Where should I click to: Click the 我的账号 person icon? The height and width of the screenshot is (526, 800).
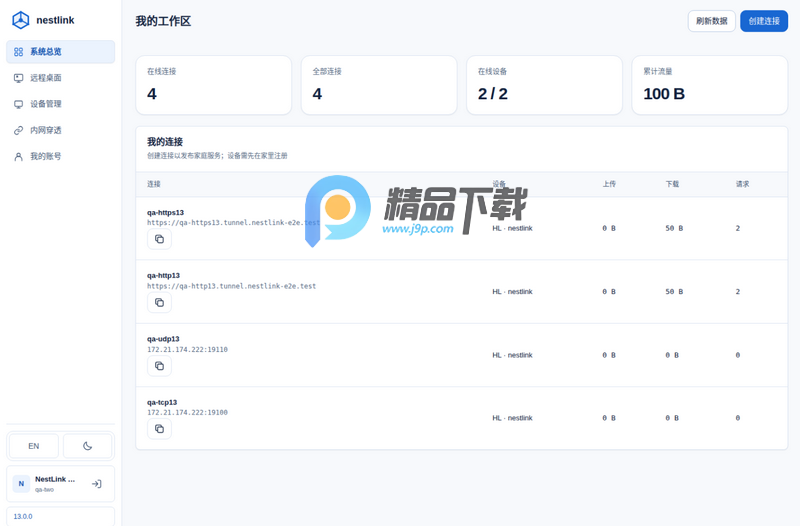click(18, 157)
